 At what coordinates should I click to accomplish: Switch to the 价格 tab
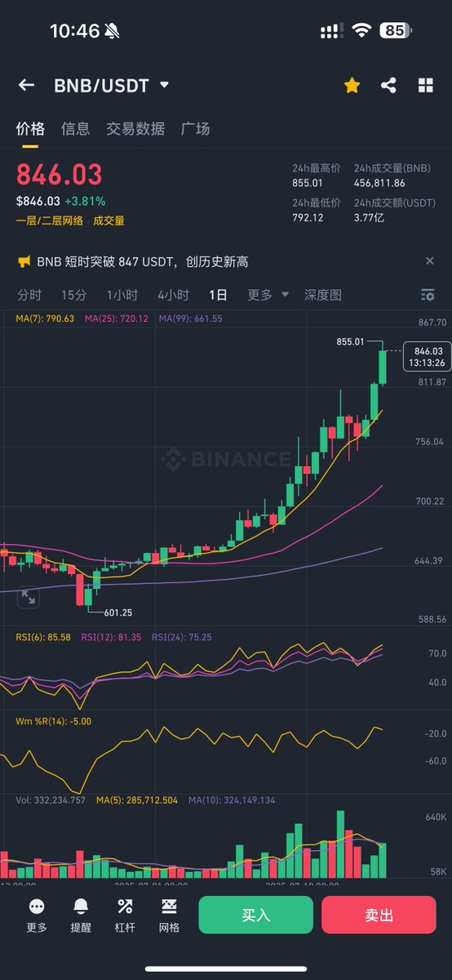(x=30, y=128)
